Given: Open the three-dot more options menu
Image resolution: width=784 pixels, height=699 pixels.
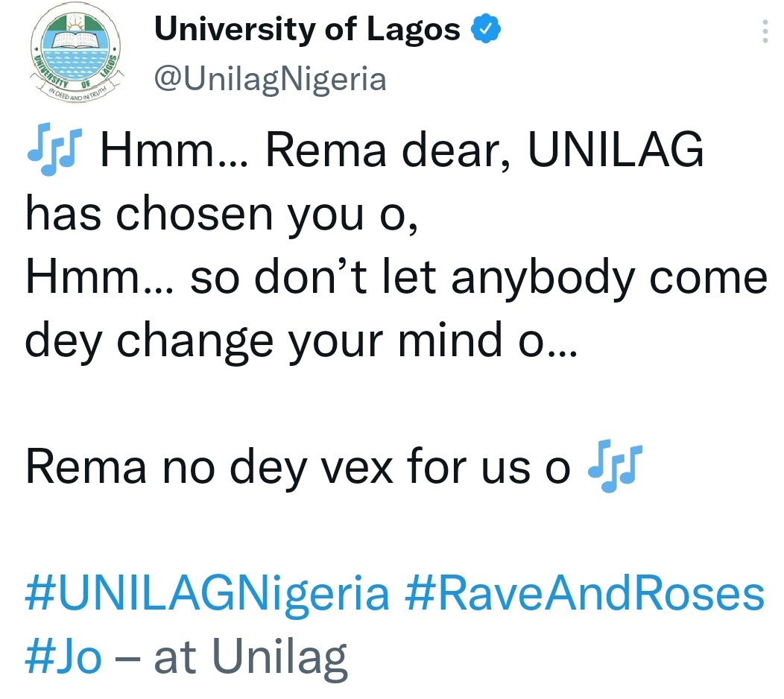Looking at the screenshot, I should [764, 31].
